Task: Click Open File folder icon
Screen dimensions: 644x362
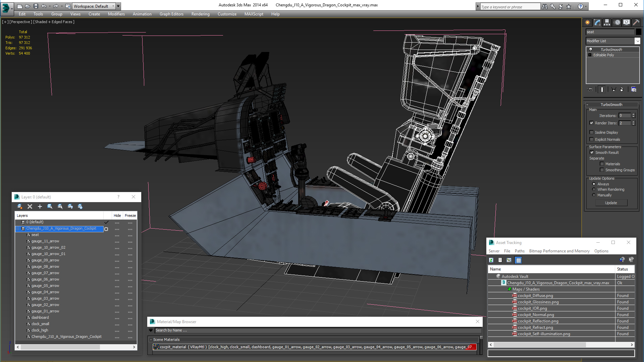Action: coord(28,6)
